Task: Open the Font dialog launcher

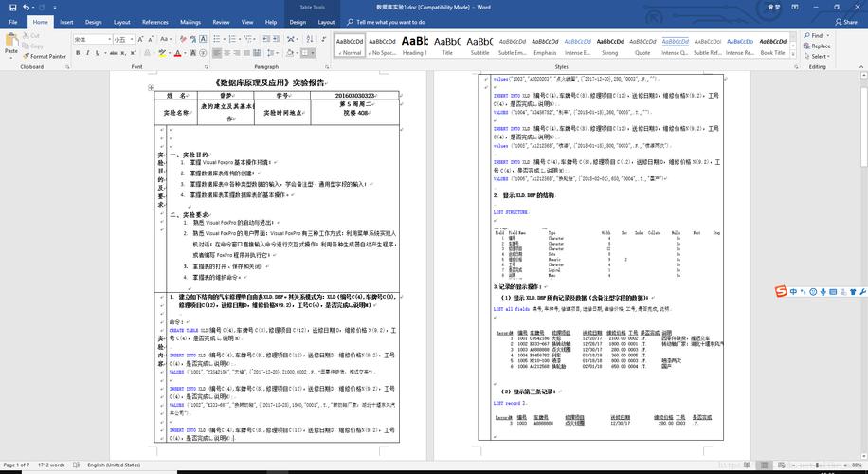Action: [x=206, y=67]
